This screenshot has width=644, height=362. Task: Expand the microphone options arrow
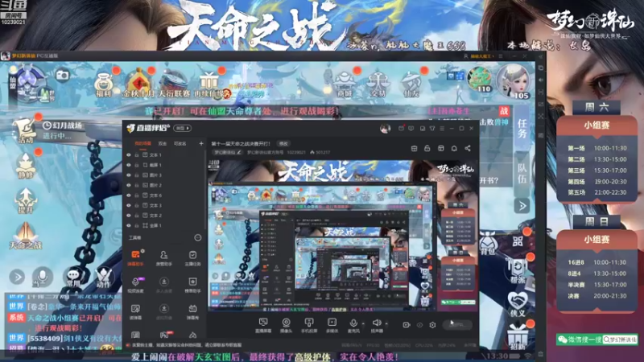363,324
